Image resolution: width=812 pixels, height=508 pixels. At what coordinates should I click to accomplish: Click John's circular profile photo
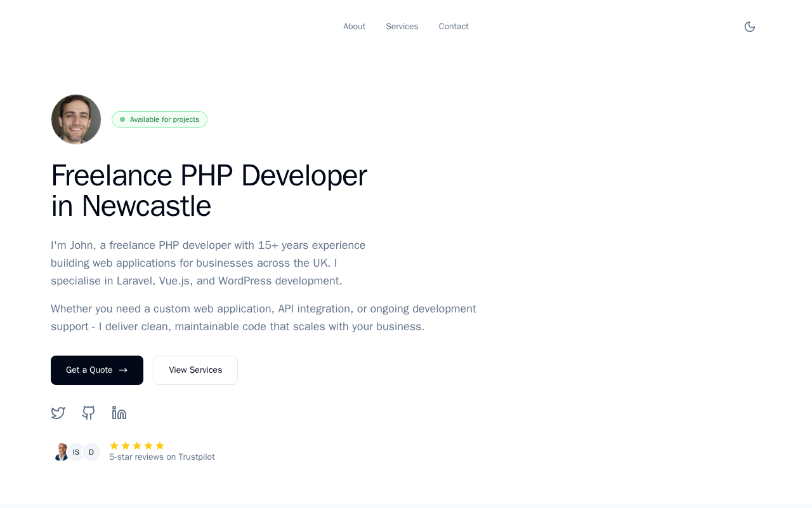point(76,119)
